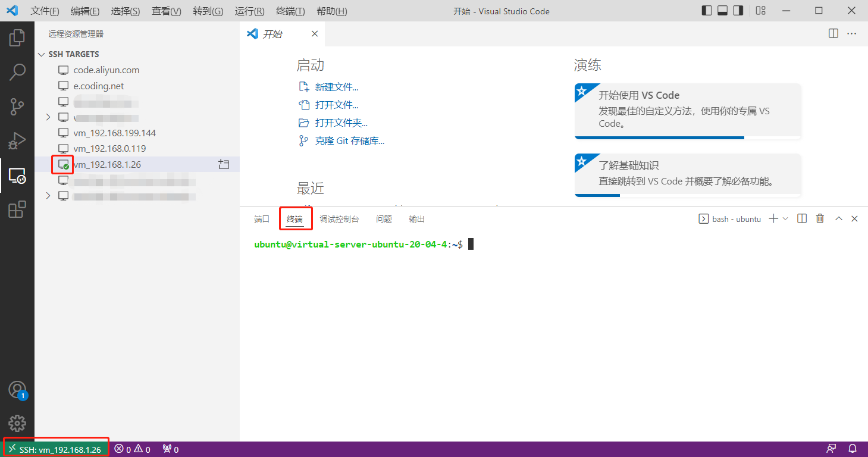Maximize the panel with up chevron
The height and width of the screenshot is (457, 868).
pyautogui.click(x=839, y=218)
